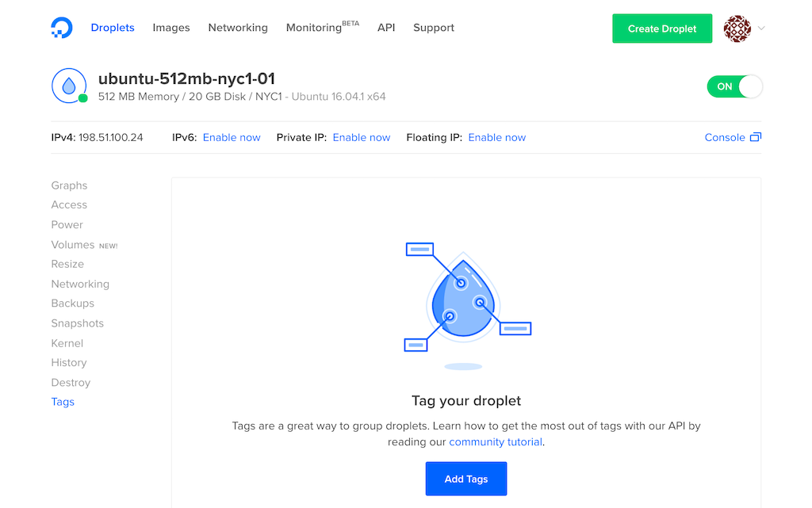
Task: Select Graphs in the sidebar
Action: point(69,185)
